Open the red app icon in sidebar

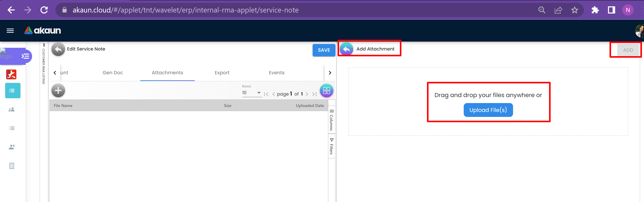(x=11, y=74)
